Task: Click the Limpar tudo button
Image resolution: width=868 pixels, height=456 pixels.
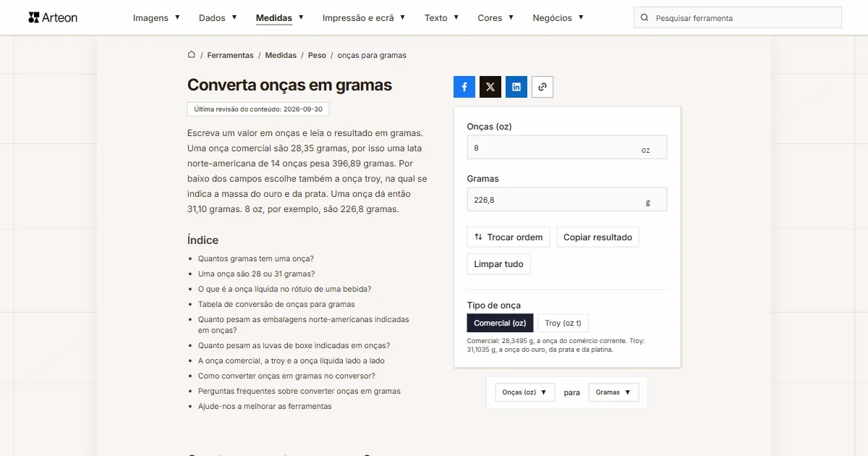Action: pyautogui.click(x=498, y=264)
